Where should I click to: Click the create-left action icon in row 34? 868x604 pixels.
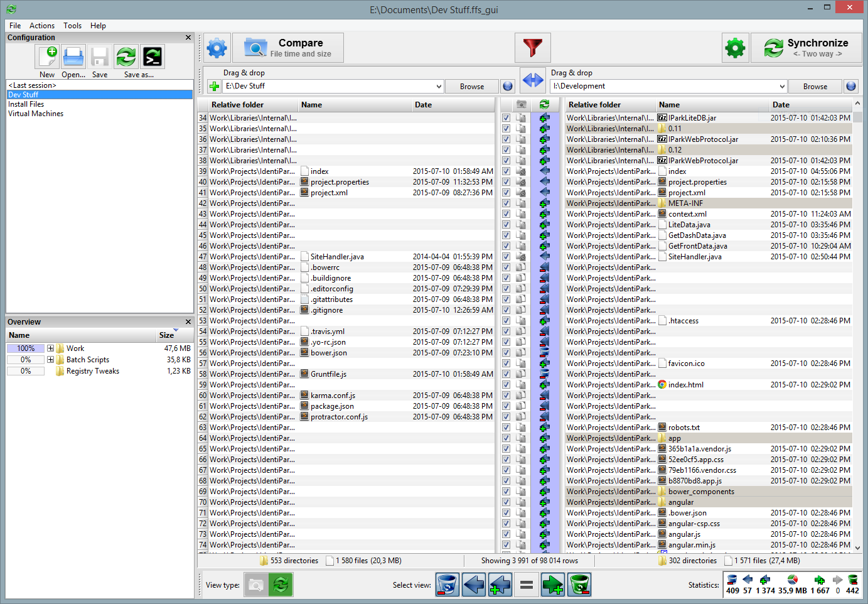(544, 117)
